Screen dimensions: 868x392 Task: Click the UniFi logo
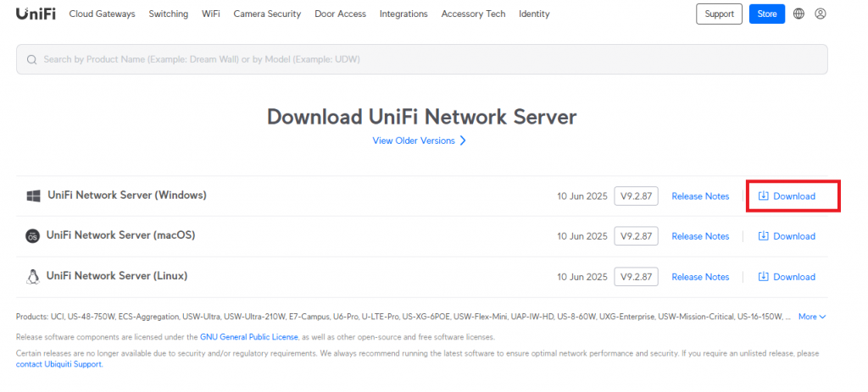click(36, 14)
